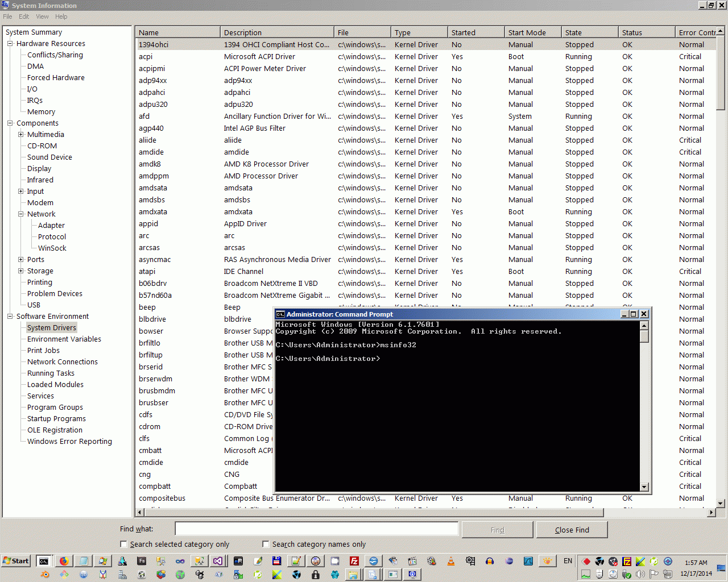Click the taskbar clock showing 1:57 AM
This screenshot has width=728, height=582.
pos(696,563)
